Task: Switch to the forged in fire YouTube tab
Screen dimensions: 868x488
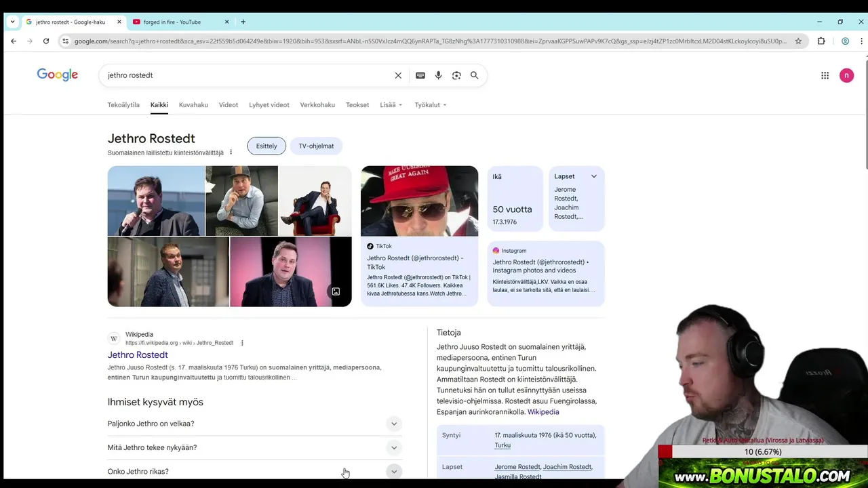Action: click(x=180, y=22)
